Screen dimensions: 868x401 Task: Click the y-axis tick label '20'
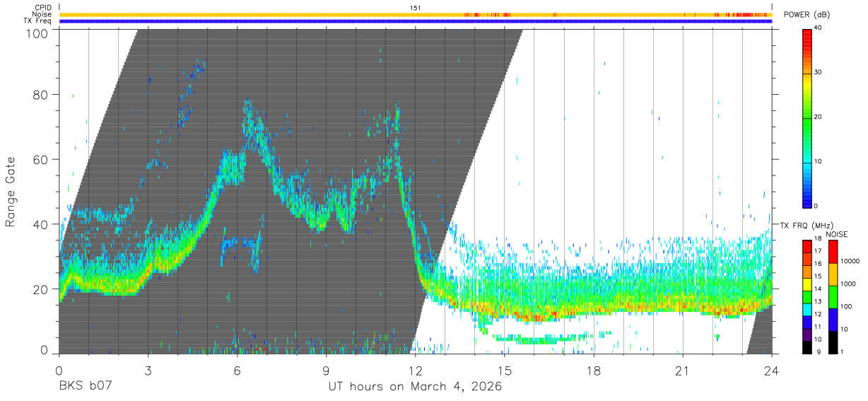pyautogui.click(x=42, y=289)
